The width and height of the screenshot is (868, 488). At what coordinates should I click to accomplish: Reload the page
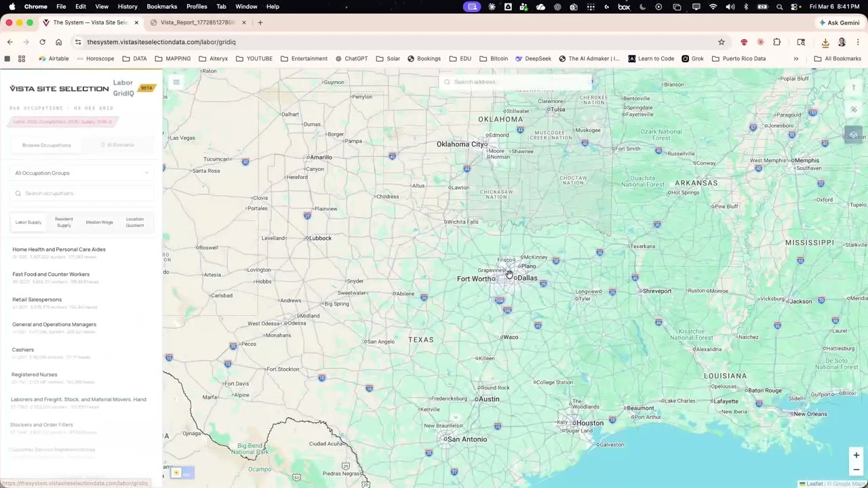pos(42,42)
